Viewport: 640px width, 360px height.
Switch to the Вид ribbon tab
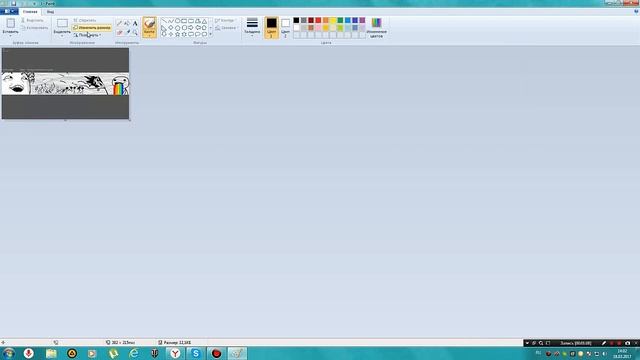click(50, 12)
